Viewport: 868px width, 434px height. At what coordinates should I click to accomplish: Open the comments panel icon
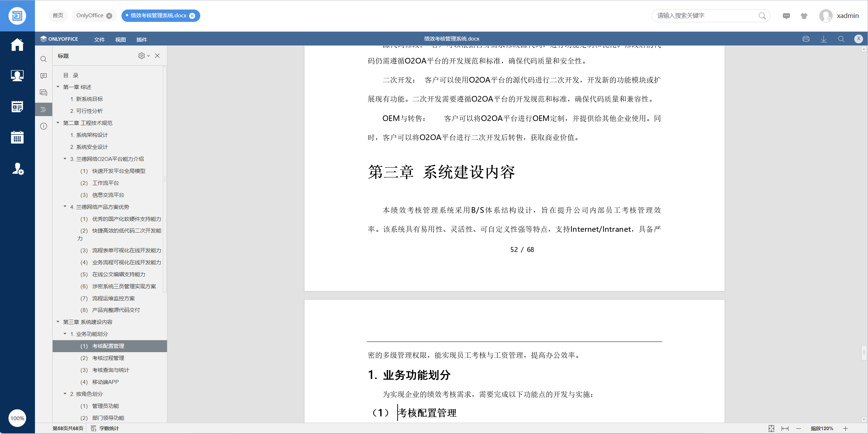pos(43,76)
